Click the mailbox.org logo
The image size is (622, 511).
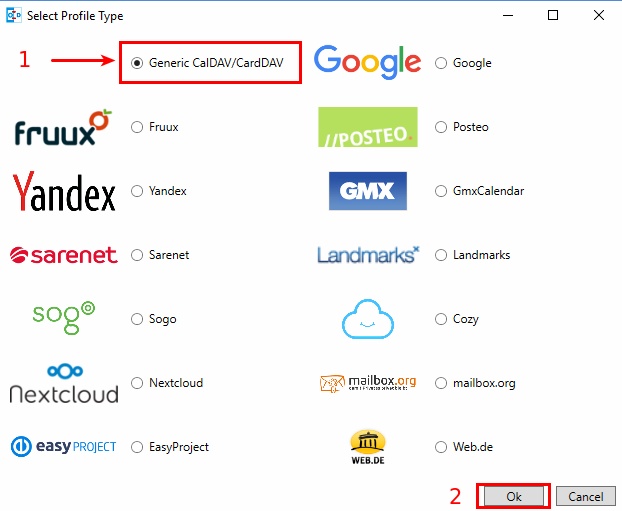[368, 383]
